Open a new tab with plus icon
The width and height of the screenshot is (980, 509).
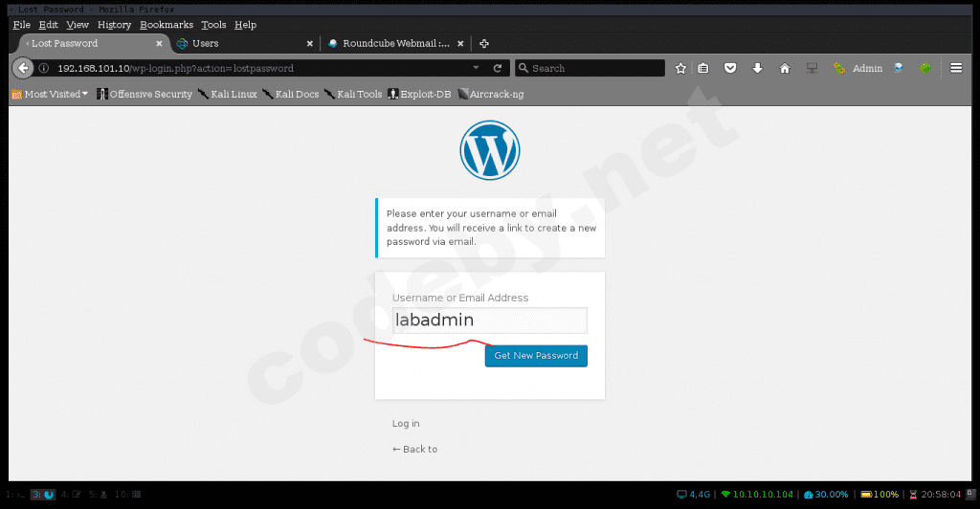pyautogui.click(x=483, y=43)
